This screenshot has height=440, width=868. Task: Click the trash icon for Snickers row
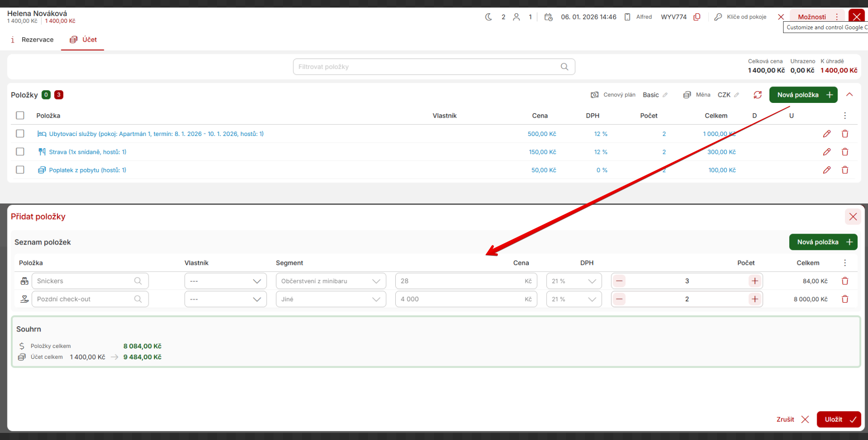click(845, 281)
